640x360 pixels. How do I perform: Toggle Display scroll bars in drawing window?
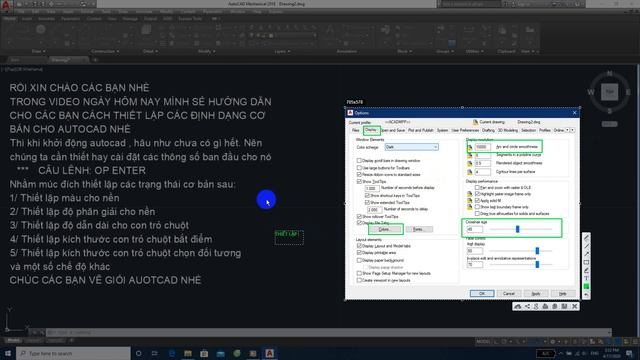[359, 161]
